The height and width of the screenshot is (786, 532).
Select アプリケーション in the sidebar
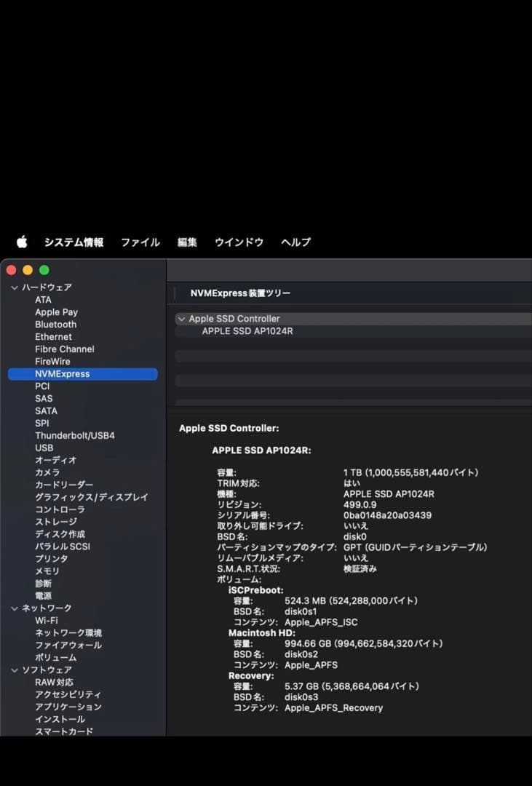click(68, 707)
